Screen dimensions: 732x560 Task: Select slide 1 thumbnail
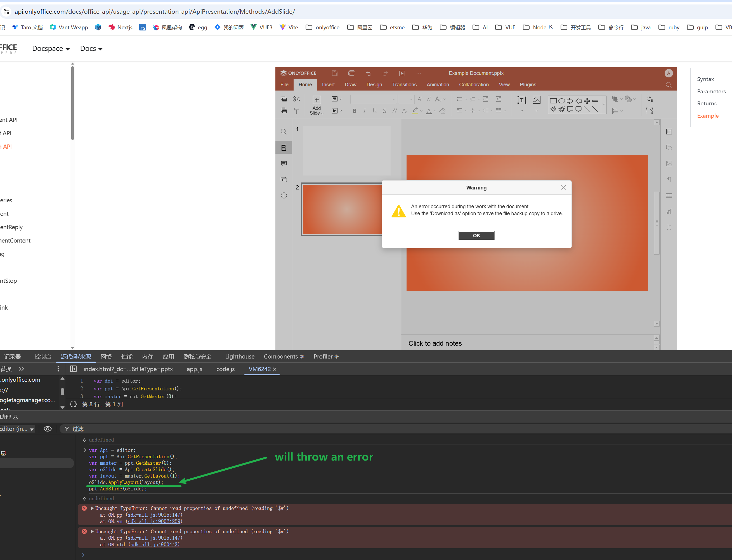pyautogui.click(x=346, y=151)
